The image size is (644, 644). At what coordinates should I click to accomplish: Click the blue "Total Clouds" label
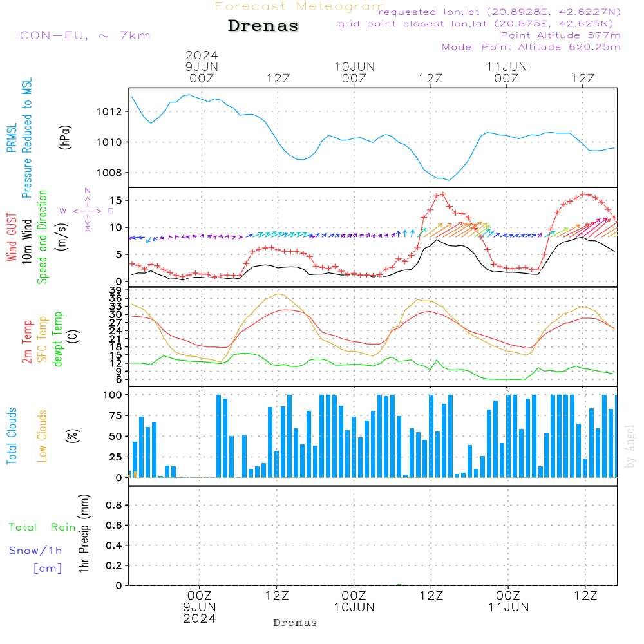point(12,436)
